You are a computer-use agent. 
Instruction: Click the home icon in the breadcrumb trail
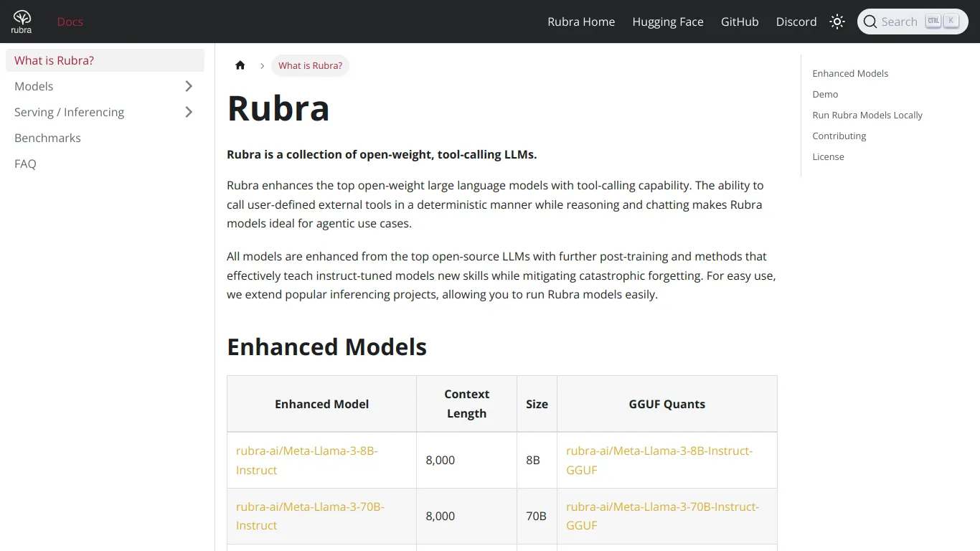pos(240,65)
